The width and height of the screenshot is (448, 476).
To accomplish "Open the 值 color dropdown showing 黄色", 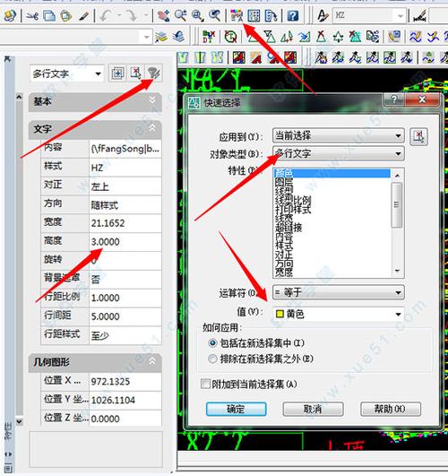I will point(339,314).
